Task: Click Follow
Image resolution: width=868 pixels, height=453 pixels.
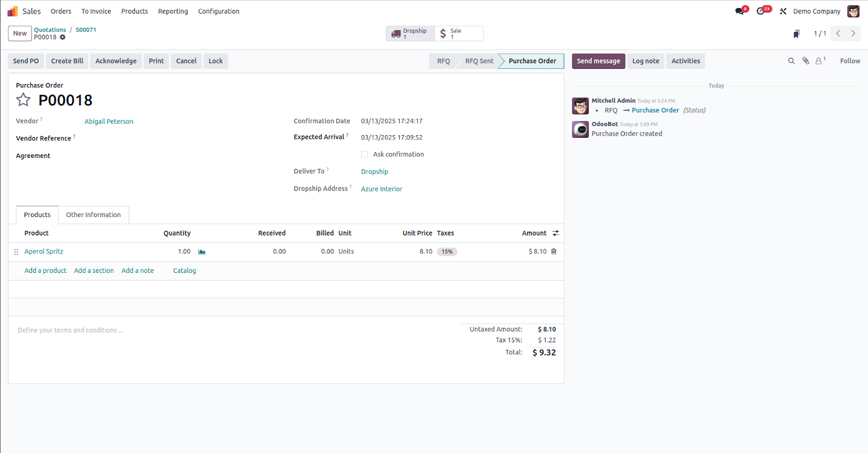Action: (850, 61)
